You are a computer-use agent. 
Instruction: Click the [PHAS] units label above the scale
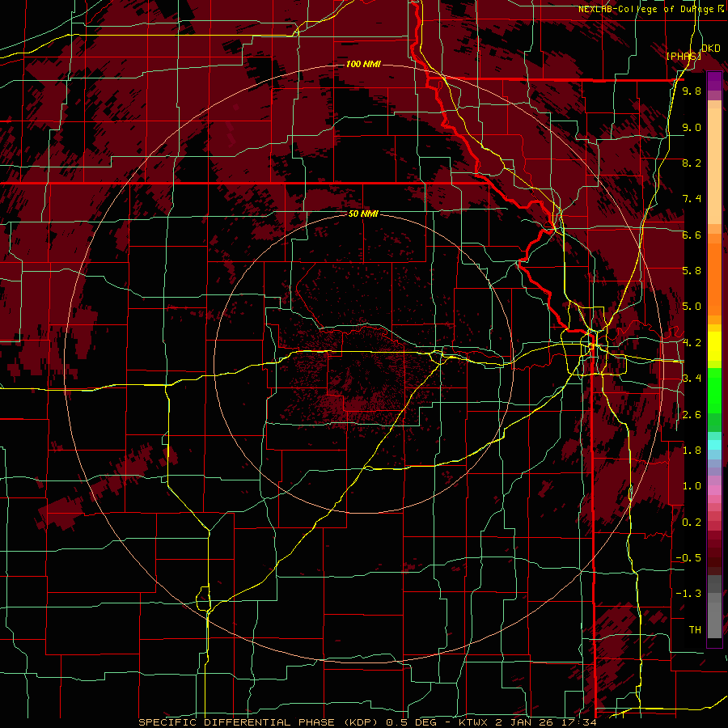point(684,56)
